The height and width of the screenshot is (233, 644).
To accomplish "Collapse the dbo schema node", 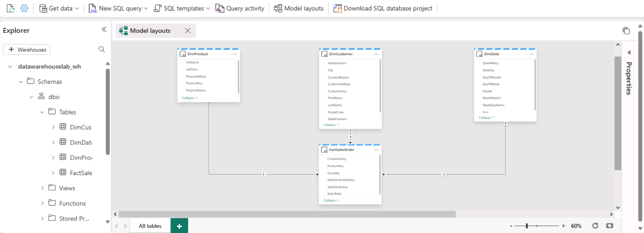I will [32, 97].
